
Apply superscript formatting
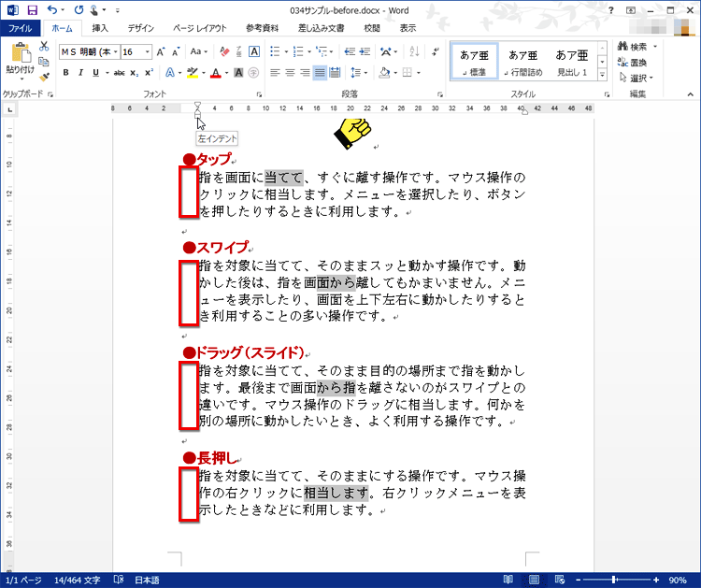[149, 72]
